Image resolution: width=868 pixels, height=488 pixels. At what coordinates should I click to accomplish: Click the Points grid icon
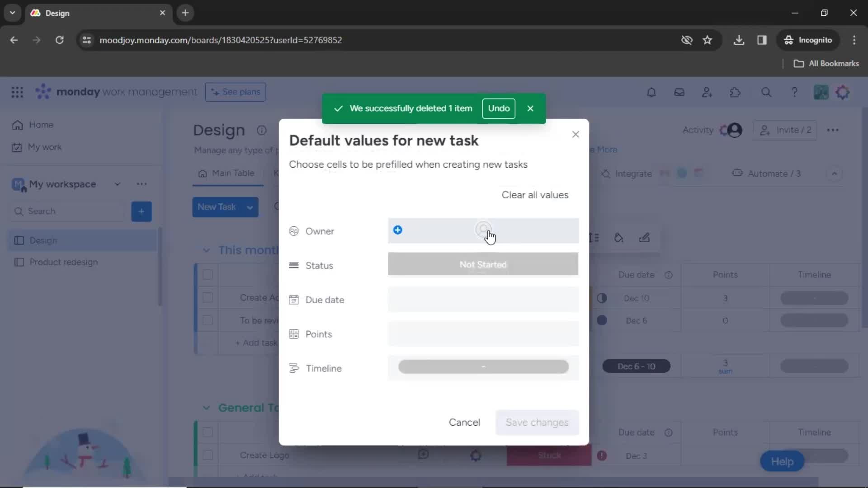(294, 333)
